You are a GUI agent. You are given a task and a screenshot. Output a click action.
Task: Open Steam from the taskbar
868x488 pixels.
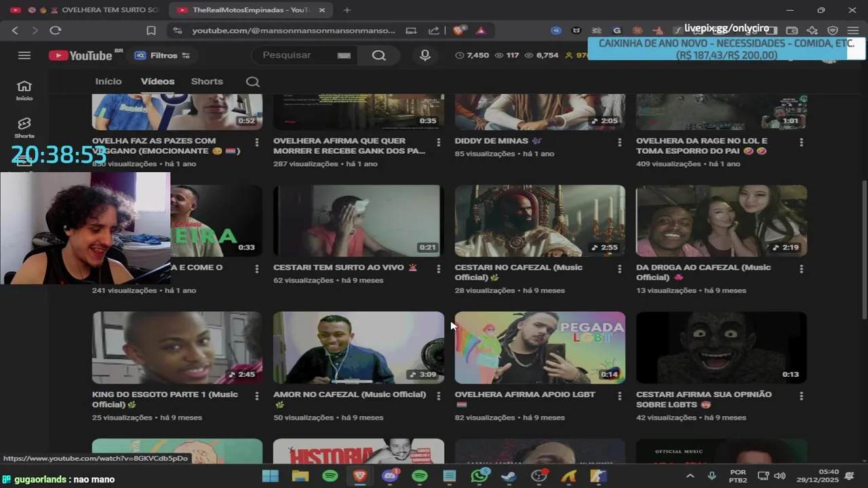[509, 476]
